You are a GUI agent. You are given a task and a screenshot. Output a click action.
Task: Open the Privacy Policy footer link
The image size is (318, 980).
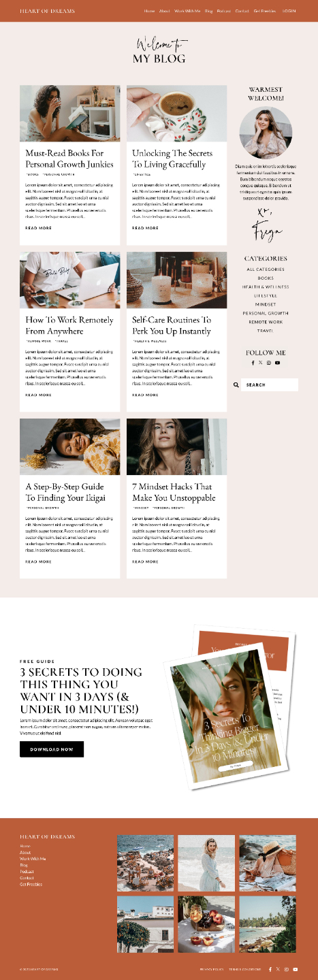tap(212, 969)
